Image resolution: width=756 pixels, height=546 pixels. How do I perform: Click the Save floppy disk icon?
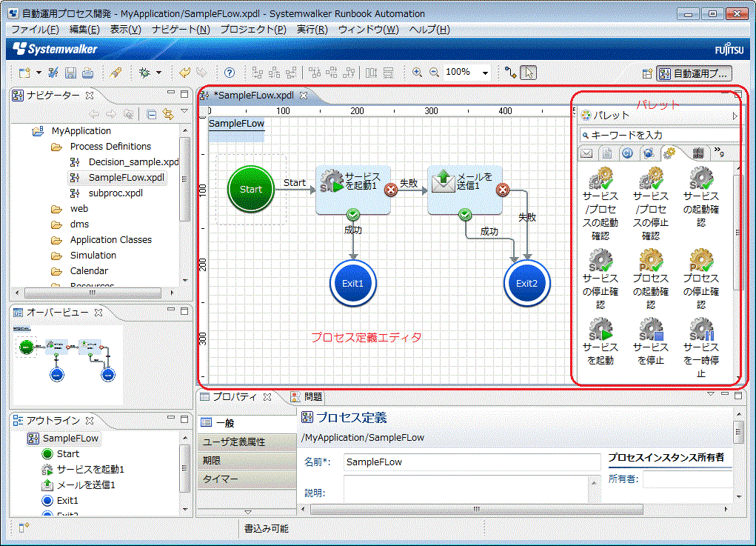pyautogui.click(x=70, y=73)
